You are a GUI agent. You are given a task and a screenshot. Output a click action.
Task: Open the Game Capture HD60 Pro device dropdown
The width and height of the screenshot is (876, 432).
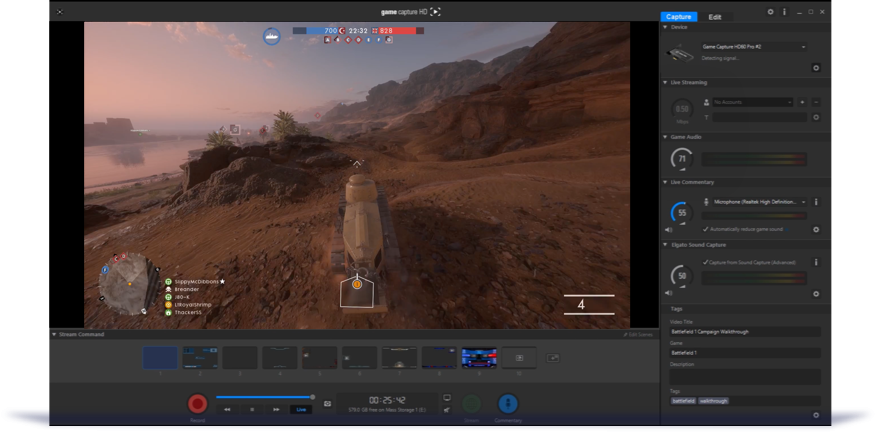point(754,47)
